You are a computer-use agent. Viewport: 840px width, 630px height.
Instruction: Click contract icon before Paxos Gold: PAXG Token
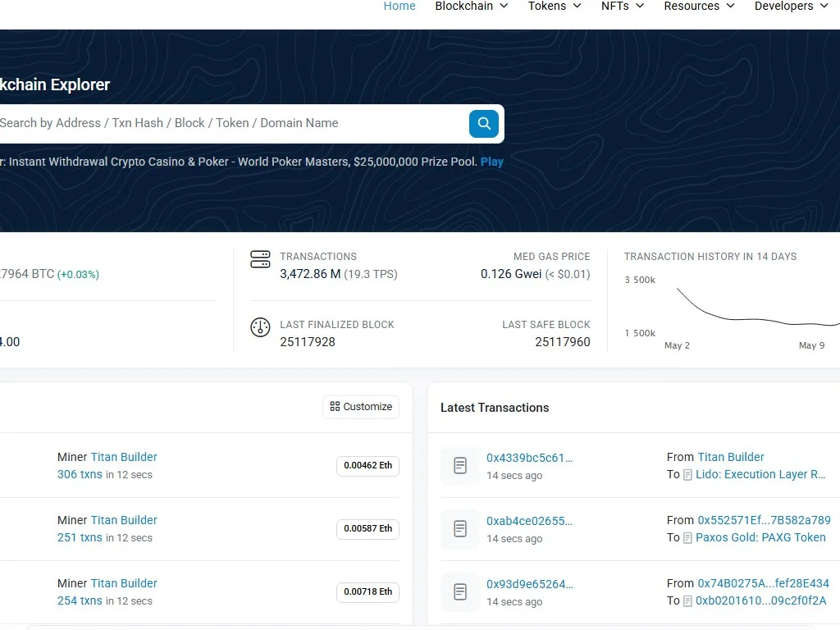tap(688, 538)
